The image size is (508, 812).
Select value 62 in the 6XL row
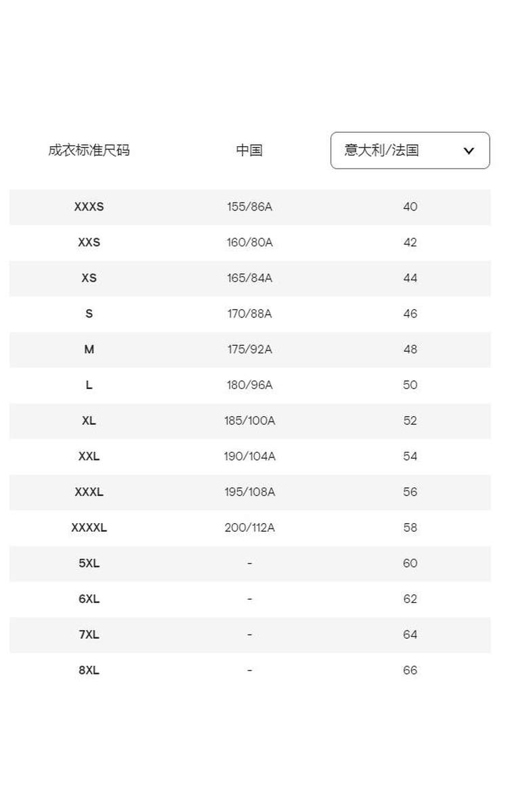pyautogui.click(x=410, y=600)
